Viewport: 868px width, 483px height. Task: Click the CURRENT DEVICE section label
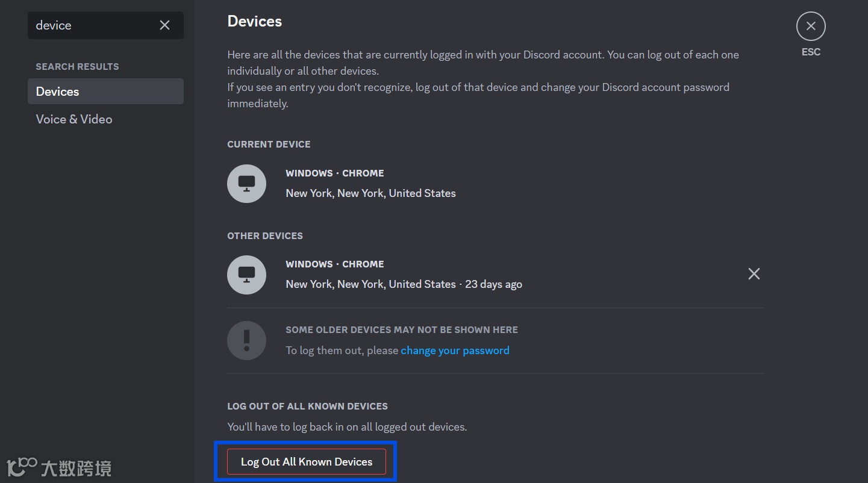point(269,145)
